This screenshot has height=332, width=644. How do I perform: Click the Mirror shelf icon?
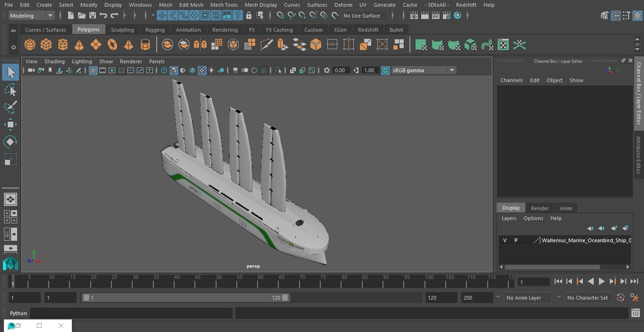click(x=200, y=45)
